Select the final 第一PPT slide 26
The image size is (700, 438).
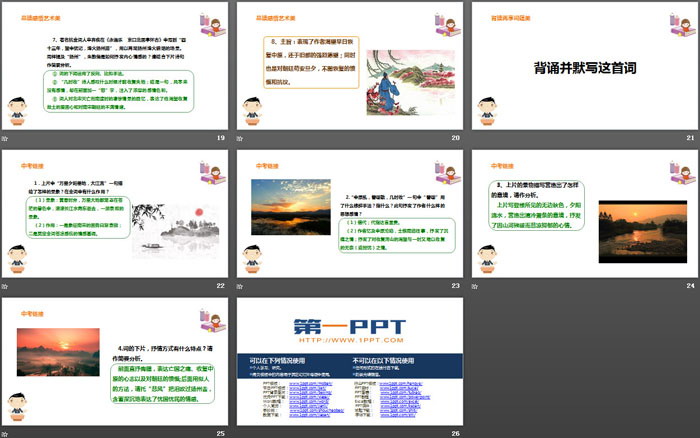pyautogui.click(x=349, y=360)
